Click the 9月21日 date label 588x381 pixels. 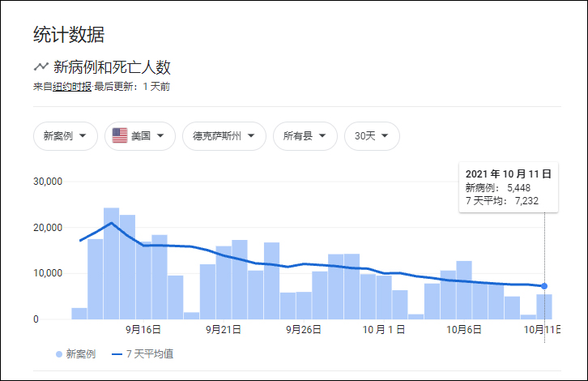click(x=224, y=330)
